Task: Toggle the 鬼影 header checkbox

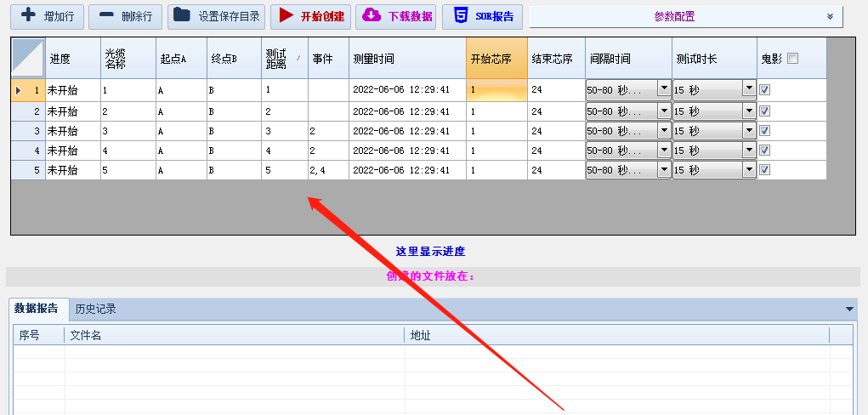Action: (793, 59)
